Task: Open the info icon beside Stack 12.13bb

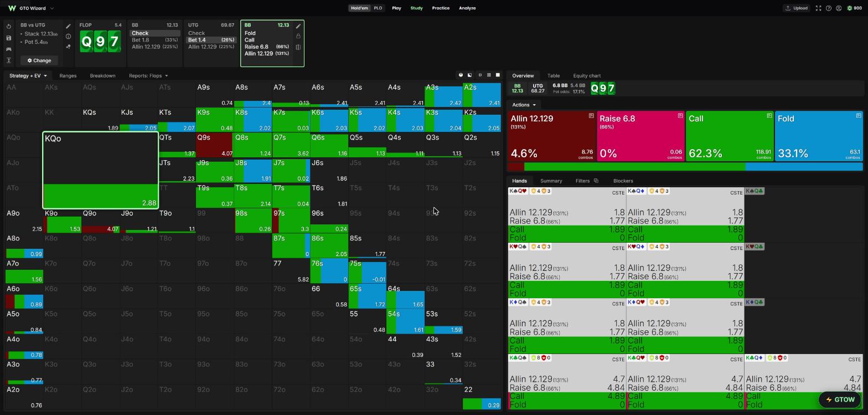Action: click(x=68, y=37)
